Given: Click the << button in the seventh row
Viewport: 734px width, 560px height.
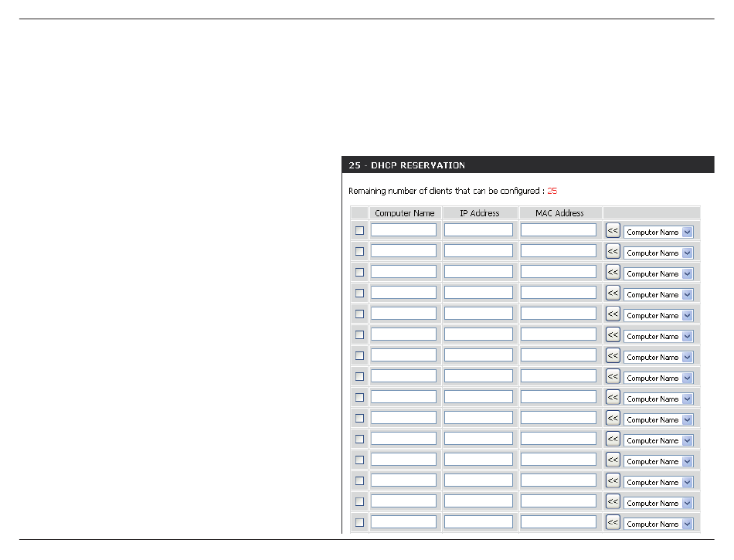Looking at the screenshot, I should [x=613, y=355].
